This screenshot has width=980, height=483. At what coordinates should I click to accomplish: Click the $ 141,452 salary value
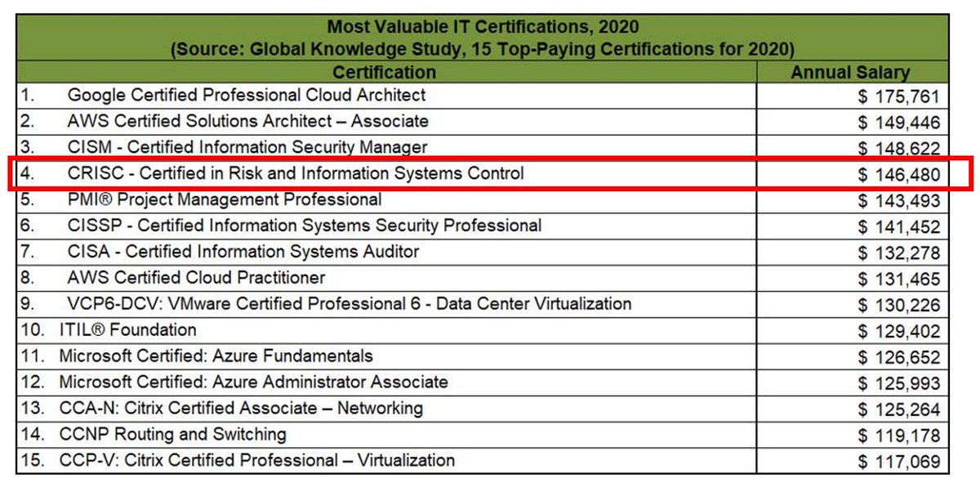899,227
